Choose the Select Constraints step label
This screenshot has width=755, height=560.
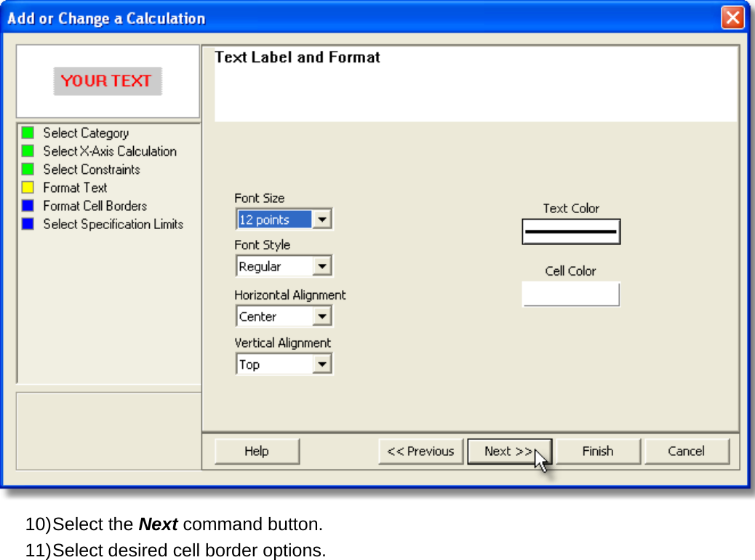(92, 169)
